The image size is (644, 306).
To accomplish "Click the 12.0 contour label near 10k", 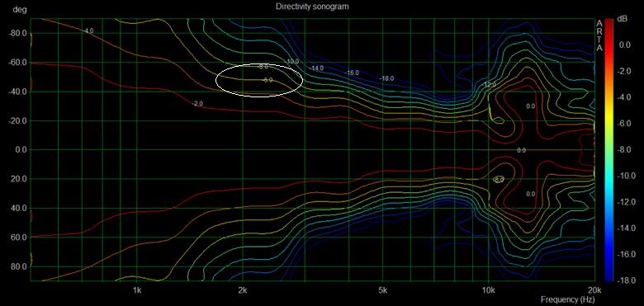I will (x=490, y=84).
